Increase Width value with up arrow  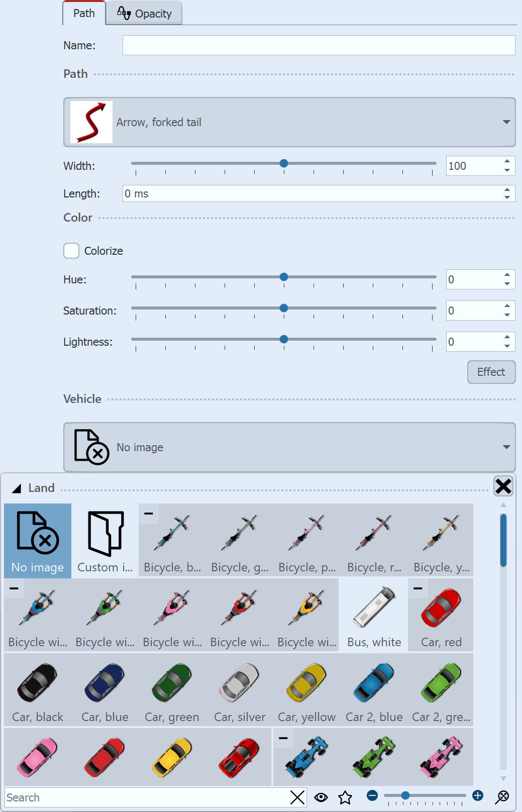(507, 161)
